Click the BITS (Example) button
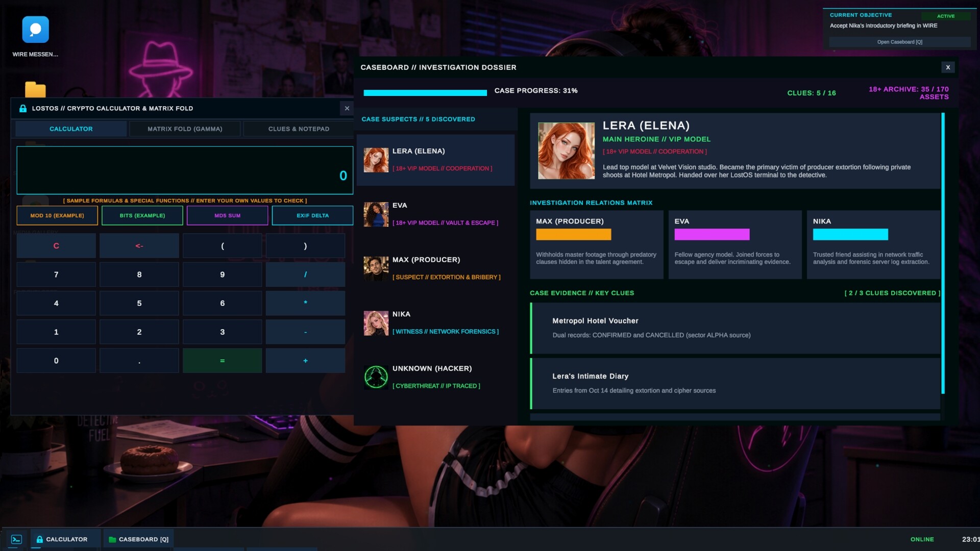Viewport: 980px width, 551px height. point(142,215)
